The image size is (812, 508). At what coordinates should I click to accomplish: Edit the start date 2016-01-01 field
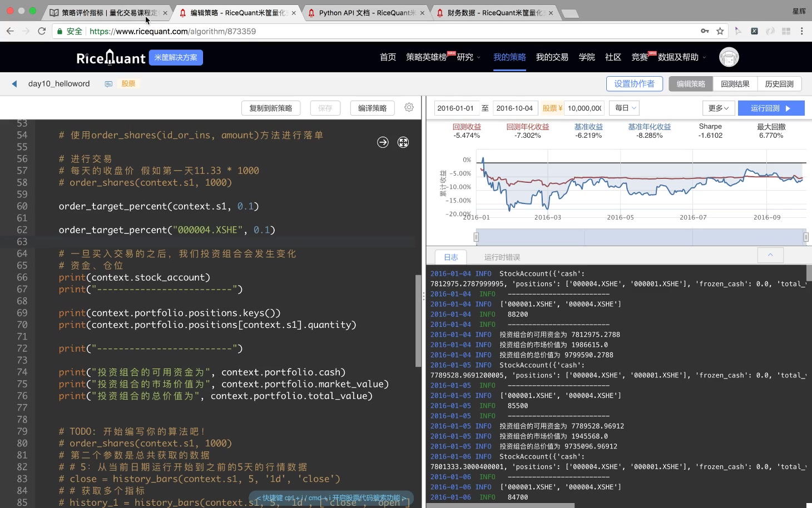click(456, 108)
